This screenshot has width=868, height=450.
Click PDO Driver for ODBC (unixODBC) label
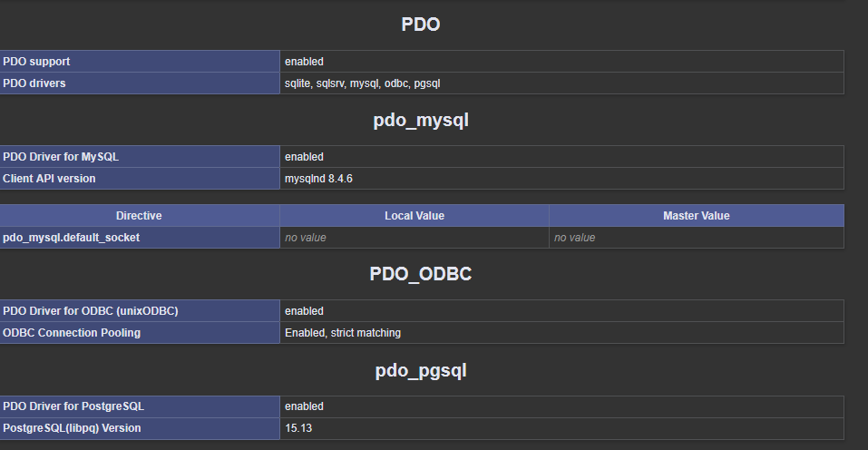(x=91, y=311)
